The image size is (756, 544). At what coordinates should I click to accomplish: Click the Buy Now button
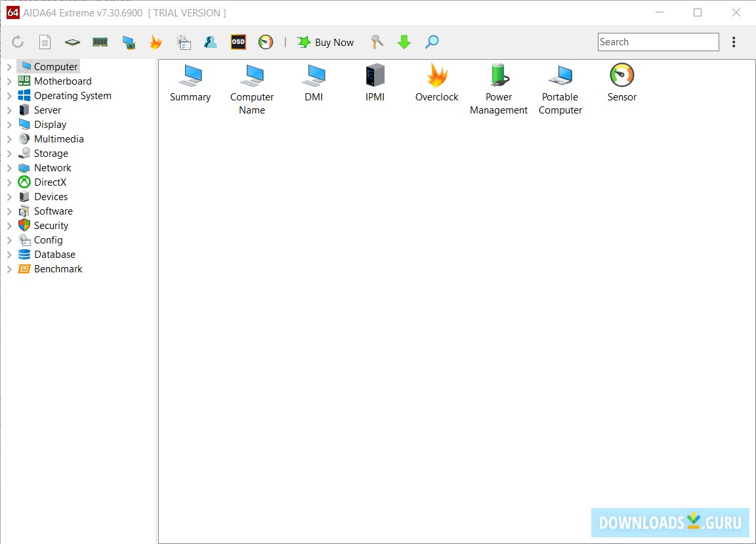click(325, 43)
